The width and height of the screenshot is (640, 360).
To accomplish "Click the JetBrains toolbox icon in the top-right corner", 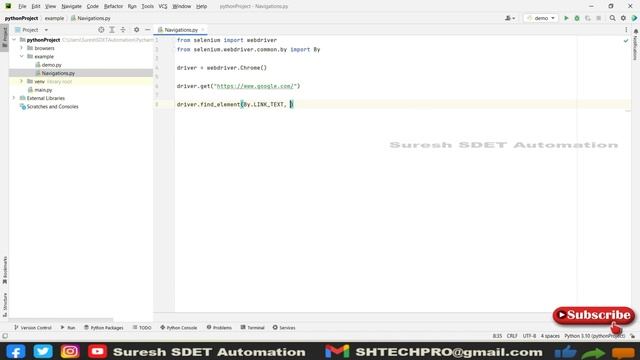I will click(634, 18).
